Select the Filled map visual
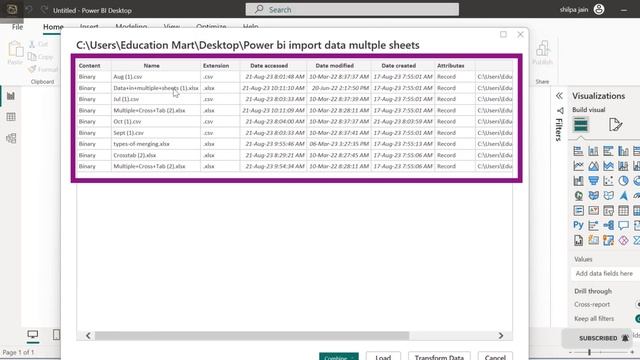640x360 pixels. pyautogui.click(x=593, y=196)
